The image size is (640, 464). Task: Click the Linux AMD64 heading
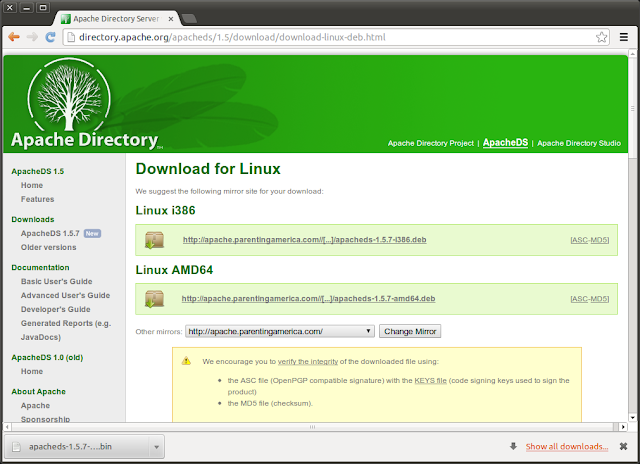tap(174, 270)
